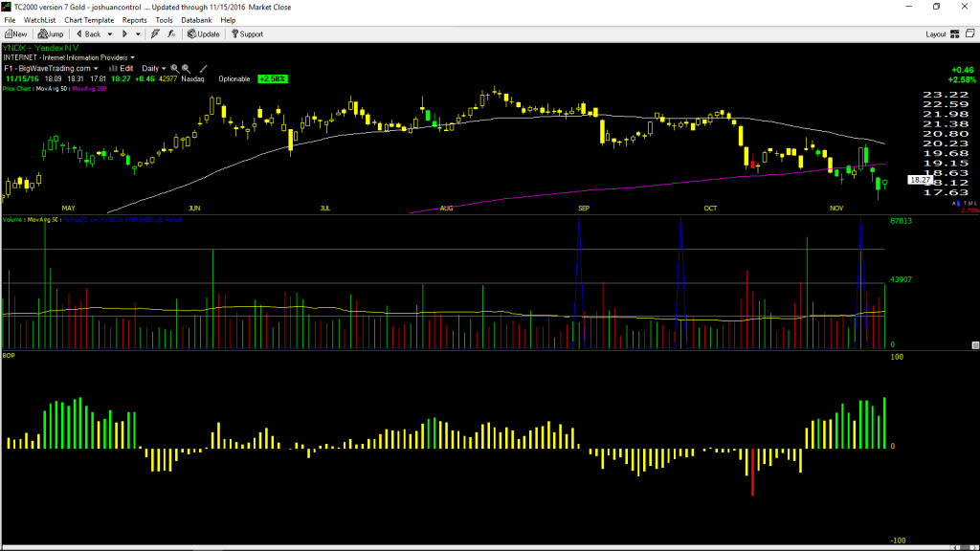
Task: Click the 18.27 current price marker
Action: [920, 180]
